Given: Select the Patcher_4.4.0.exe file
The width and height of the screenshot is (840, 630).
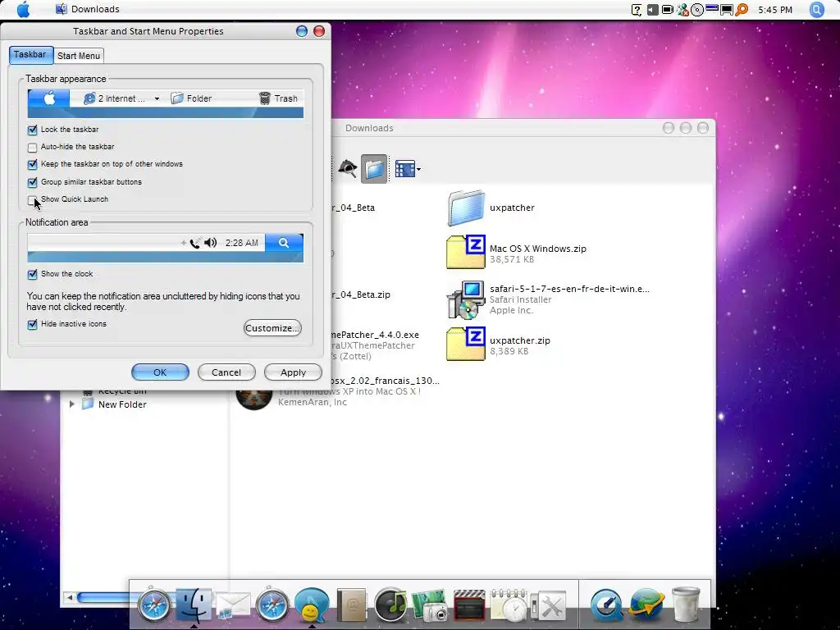Looking at the screenshot, I should click(x=375, y=345).
